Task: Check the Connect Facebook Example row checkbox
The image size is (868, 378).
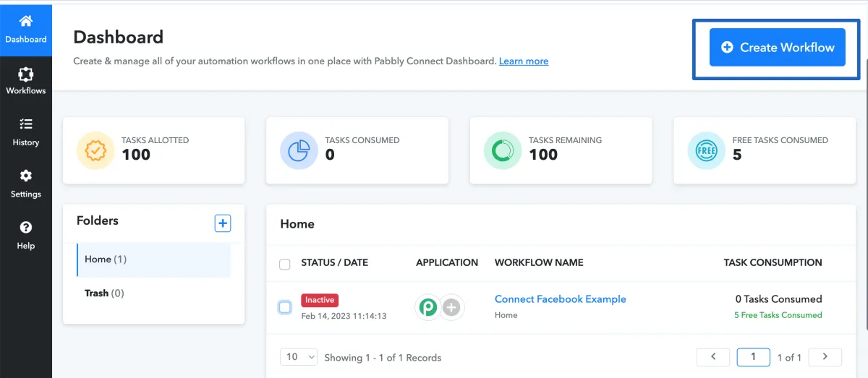Action: (x=285, y=307)
